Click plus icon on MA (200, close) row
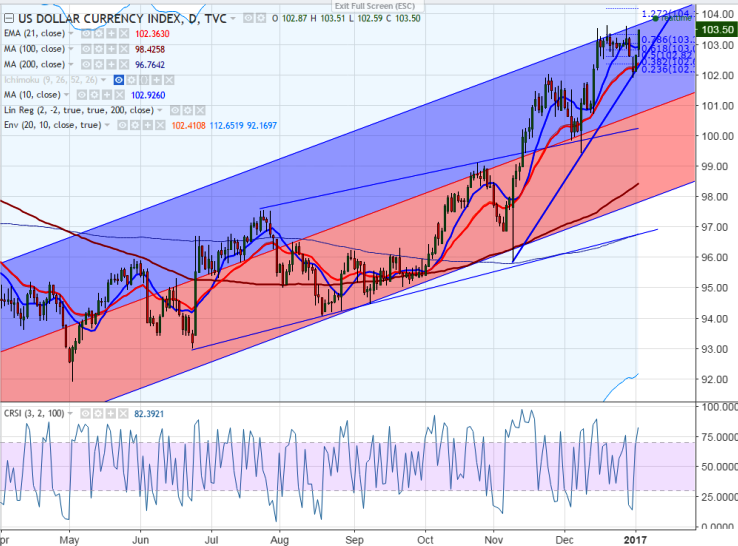The height and width of the screenshot is (546, 738). (x=112, y=64)
